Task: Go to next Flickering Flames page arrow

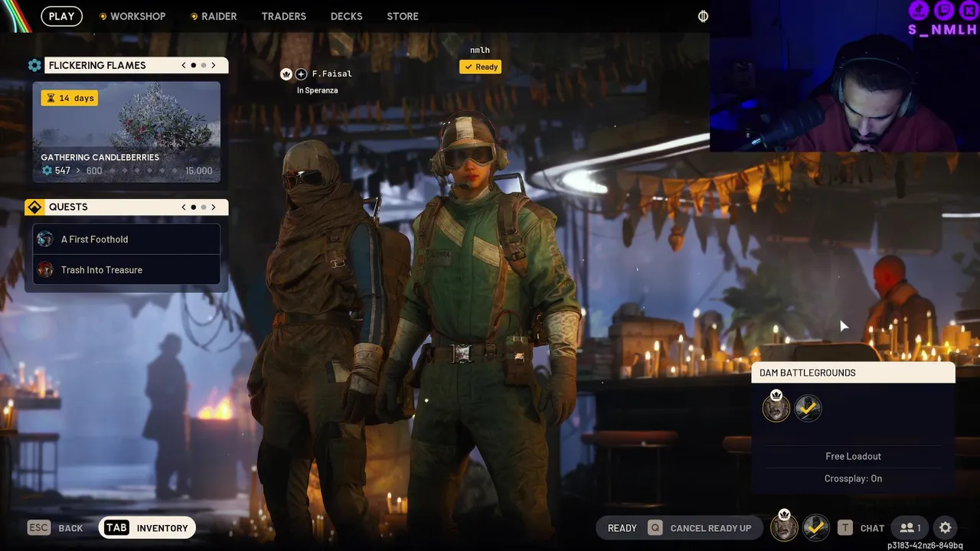Action: click(x=214, y=66)
